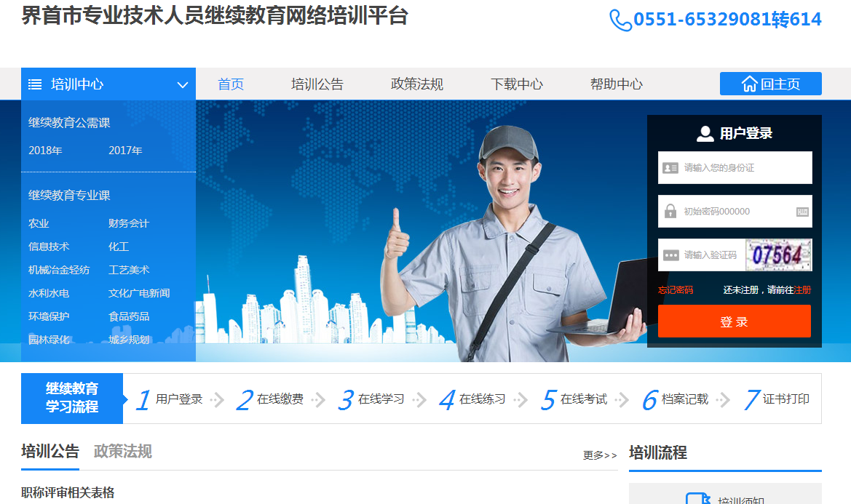The width and height of the screenshot is (851, 504).
Task: Click the captcha image 07564 to refresh
Action: click(x=777, y=255)
